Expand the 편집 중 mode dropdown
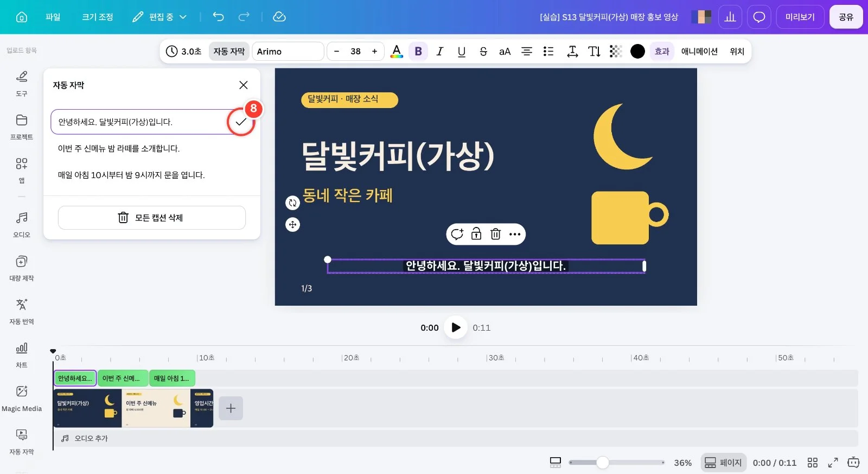The image size is (868, 474). (x=159, y=17)
